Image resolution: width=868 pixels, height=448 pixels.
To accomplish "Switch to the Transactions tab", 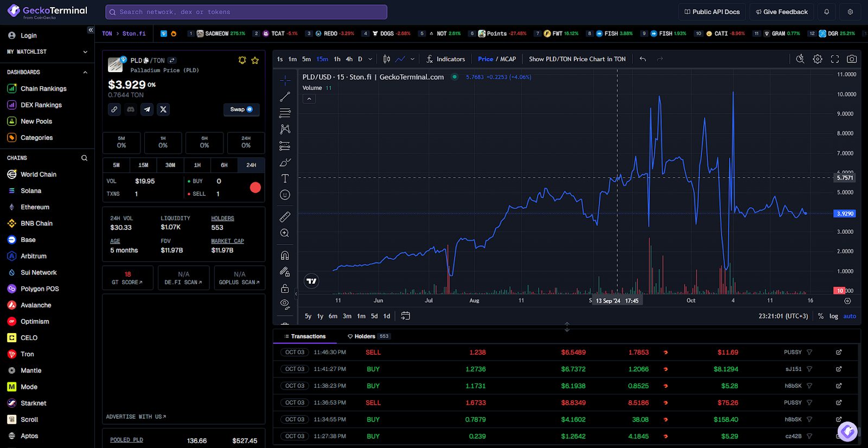I will [305, 336].
